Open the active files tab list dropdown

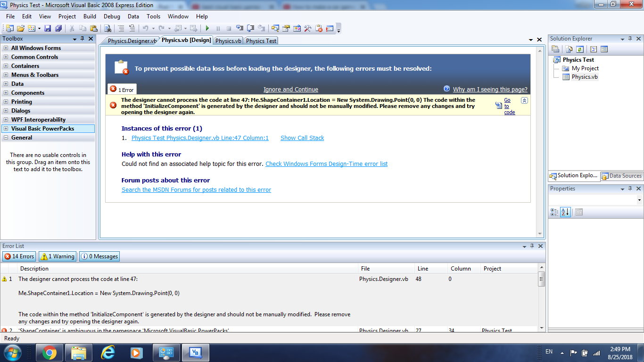[531, 40]
